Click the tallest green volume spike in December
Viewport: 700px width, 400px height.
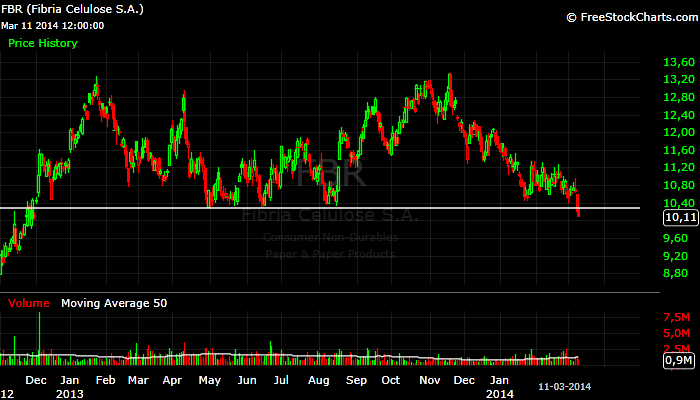tap(39, 338)
